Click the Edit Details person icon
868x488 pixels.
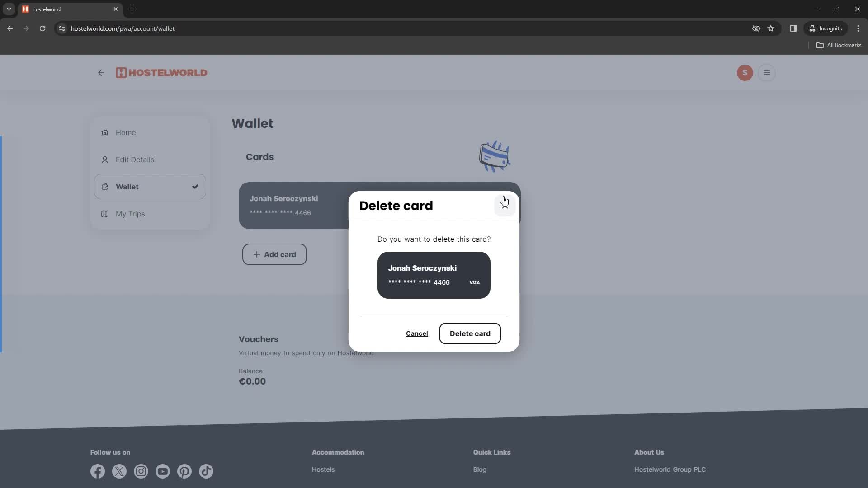point(105,160)
